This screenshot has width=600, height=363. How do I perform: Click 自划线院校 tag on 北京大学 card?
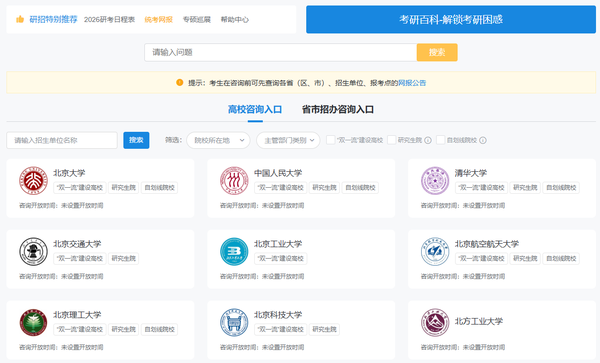tap(160, 188)
